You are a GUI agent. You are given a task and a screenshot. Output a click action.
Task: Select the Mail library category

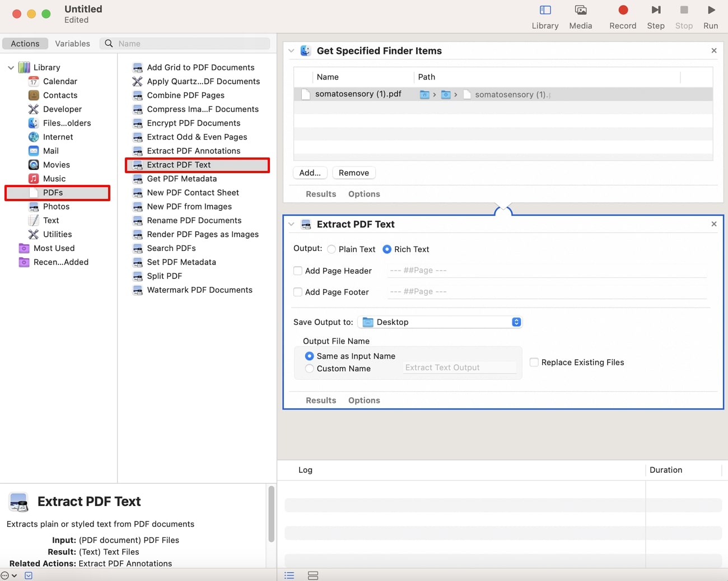pyautogui.click(x=50, y=151)
